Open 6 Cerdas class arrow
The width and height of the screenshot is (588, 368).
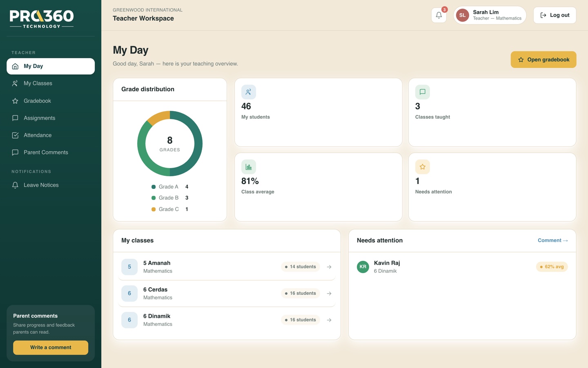point(329,294)
